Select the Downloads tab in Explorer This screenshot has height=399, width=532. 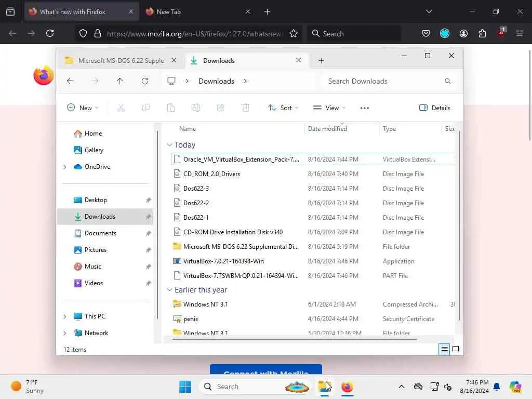pyautogui.click(x=246, y=60)
